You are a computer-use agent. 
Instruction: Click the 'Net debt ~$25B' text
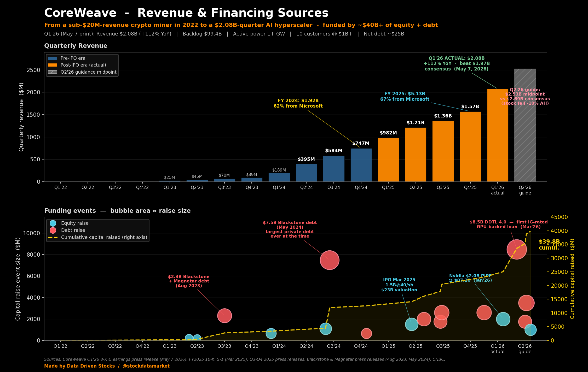click(384, 34)
